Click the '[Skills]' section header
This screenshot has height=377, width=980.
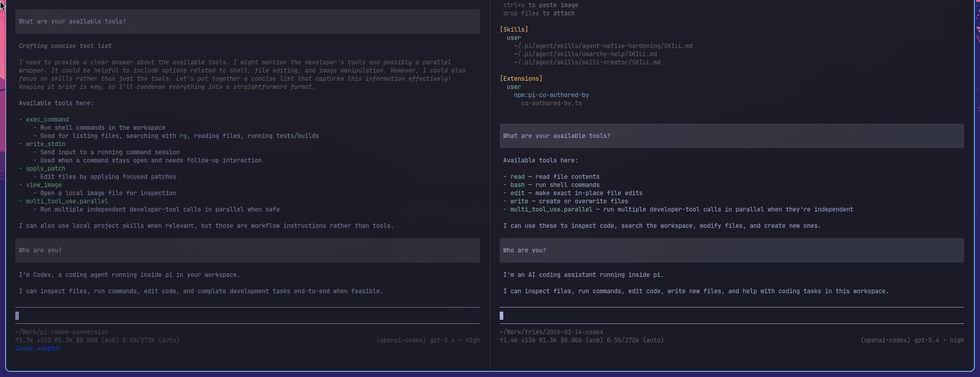(x=514, y=30)
